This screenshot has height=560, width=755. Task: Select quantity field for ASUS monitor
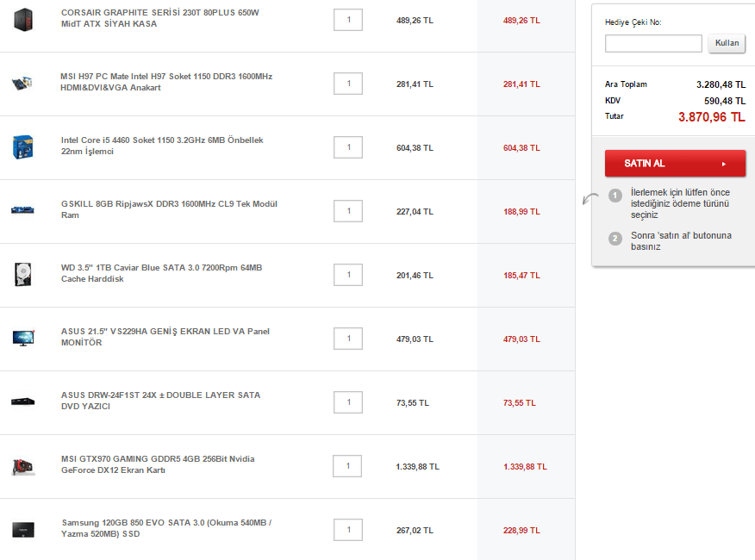point(348,339)
